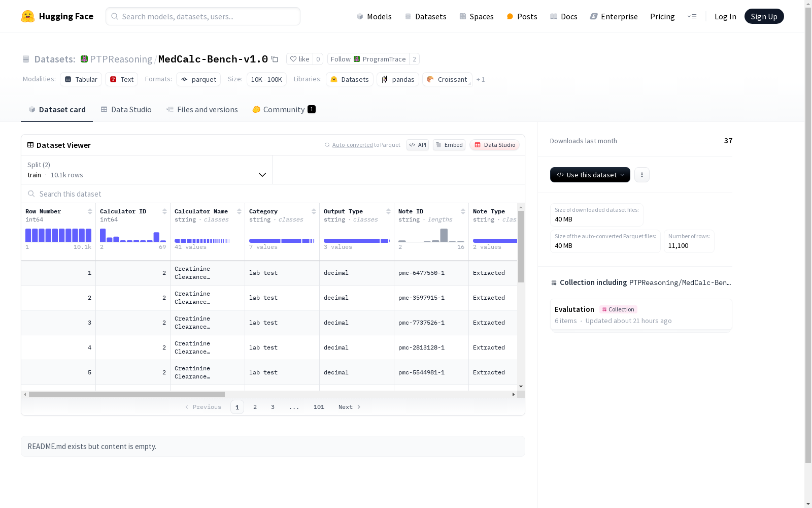The width and height of the screenshot is (812, 508).
Task: Sort the Output Type column
Action: 388,211
